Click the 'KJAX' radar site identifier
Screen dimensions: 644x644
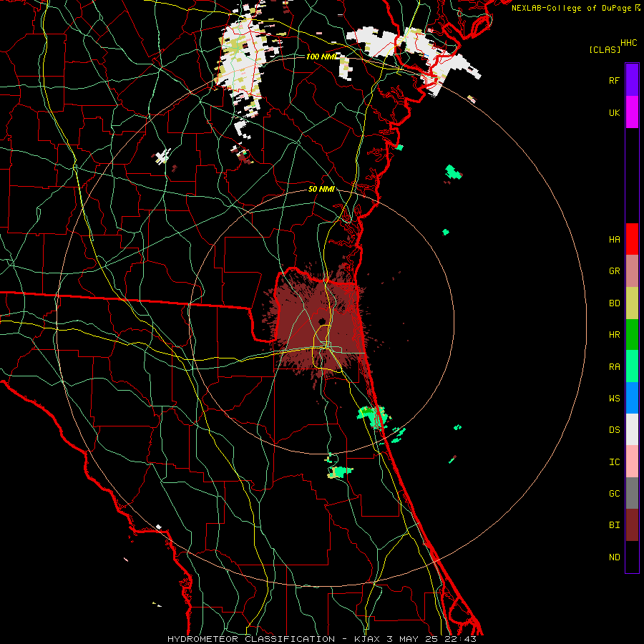tap(367, 639)
